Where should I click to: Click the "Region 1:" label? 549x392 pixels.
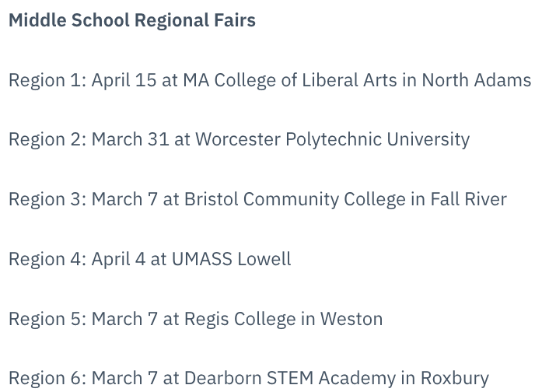pyautogui.click(x=47, y=80)
